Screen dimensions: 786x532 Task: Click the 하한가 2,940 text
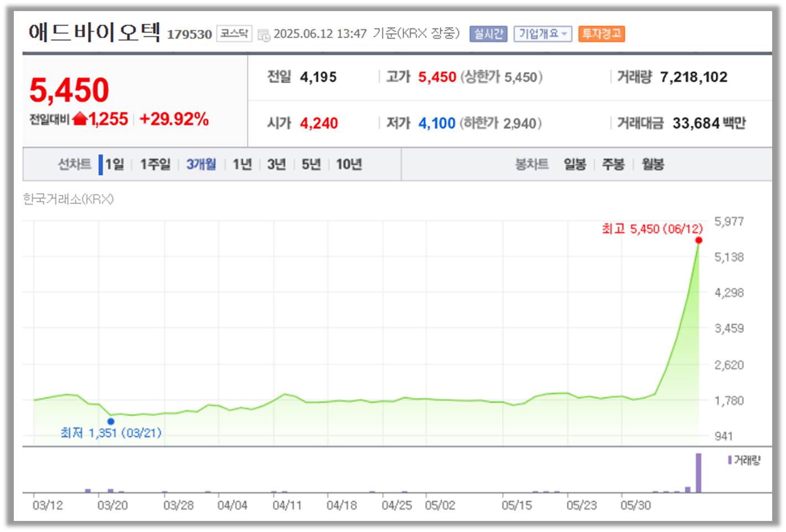coord(500,123)
